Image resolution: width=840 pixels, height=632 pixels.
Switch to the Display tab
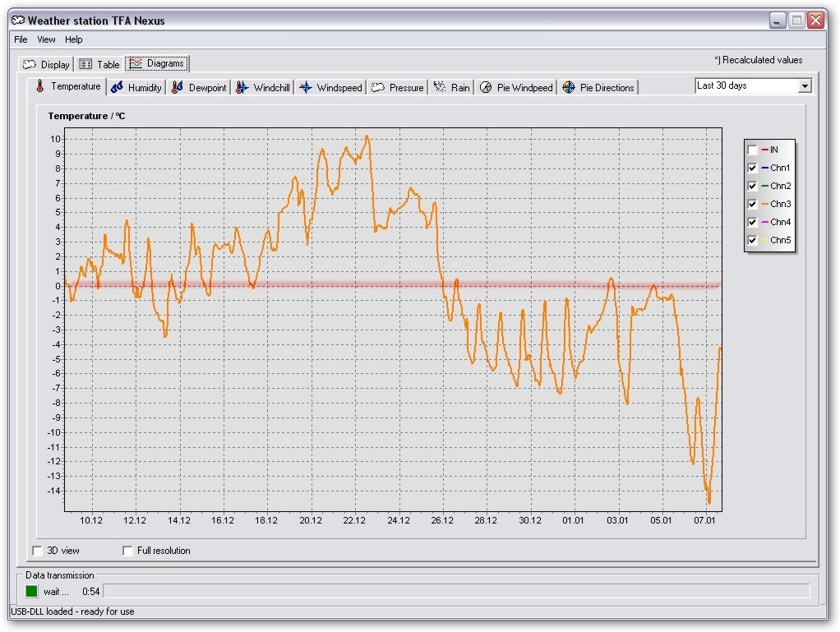tap(47, 64)
